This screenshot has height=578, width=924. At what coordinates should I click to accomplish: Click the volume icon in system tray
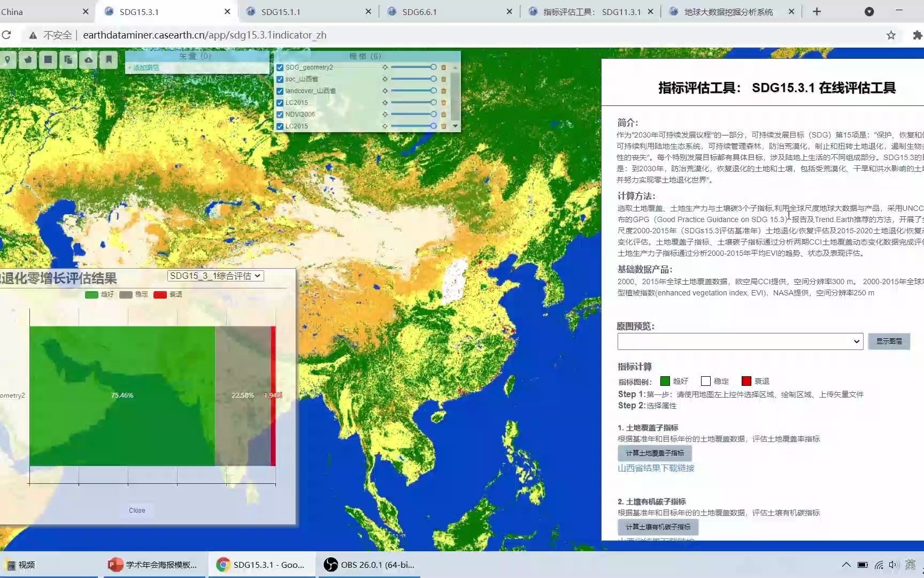[894, 565]
